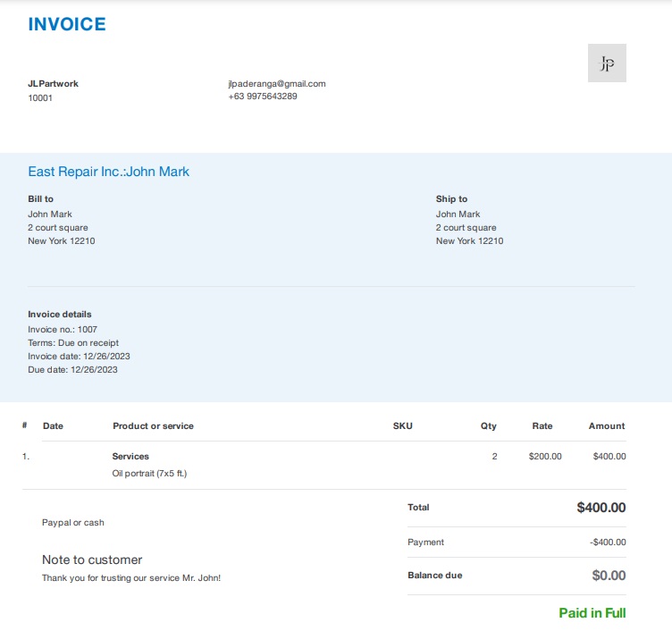The image size is (672, 631).
Task: Click the Due date line
Action: coord(73,370)
